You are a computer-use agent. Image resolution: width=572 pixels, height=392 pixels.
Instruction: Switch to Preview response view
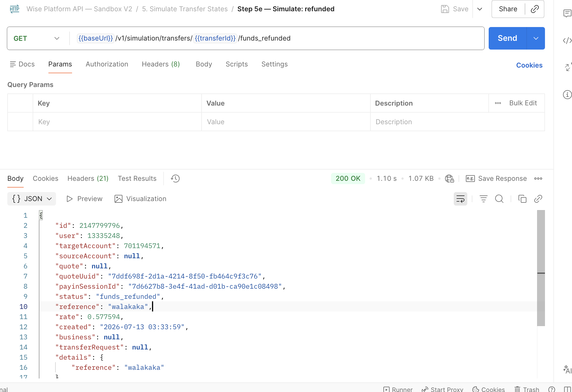(x=84, y=199)
